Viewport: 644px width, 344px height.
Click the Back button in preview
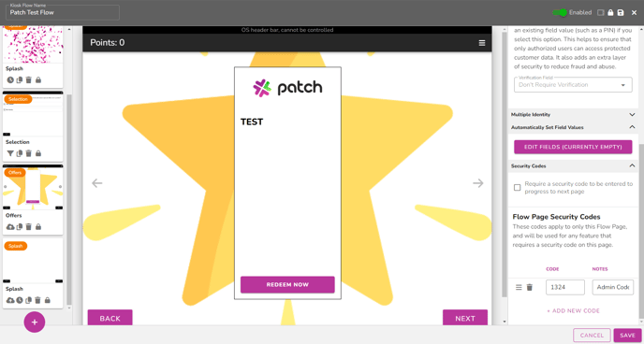tap(110, 318)
